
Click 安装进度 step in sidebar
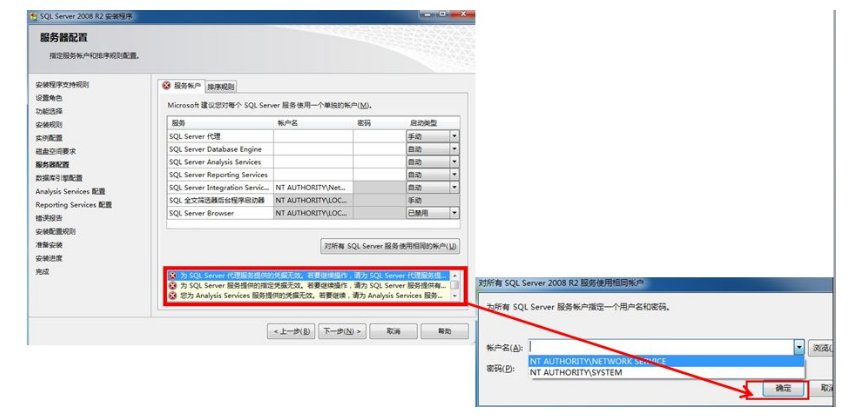tap(49, 258)
